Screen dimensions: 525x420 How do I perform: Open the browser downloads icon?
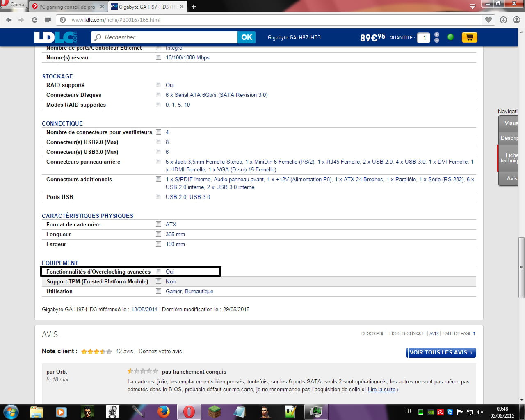(x=503, y=20)
